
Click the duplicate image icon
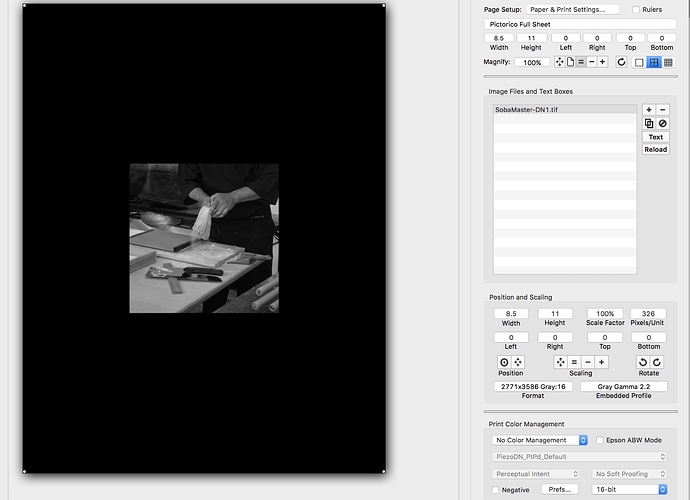coord(649,123)
